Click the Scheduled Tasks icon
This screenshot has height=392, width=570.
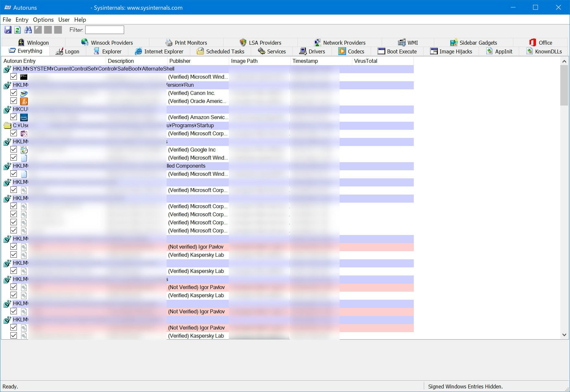(201, 51)
